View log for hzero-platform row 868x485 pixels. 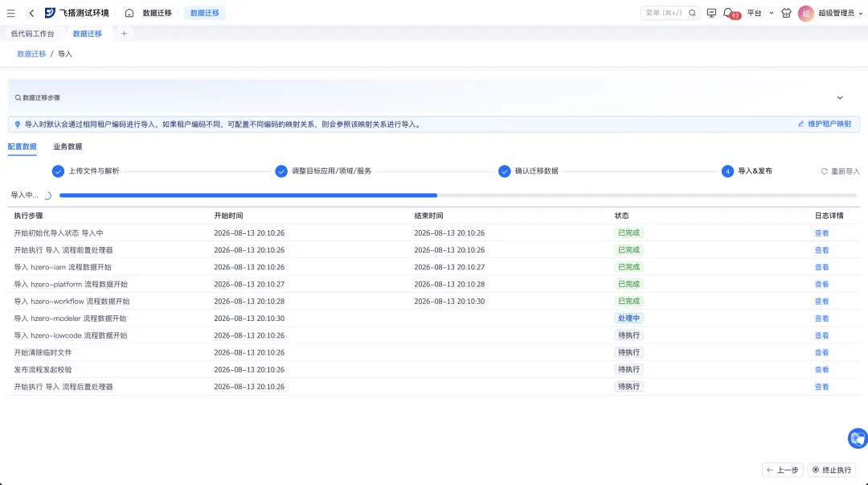coord(821,285)
